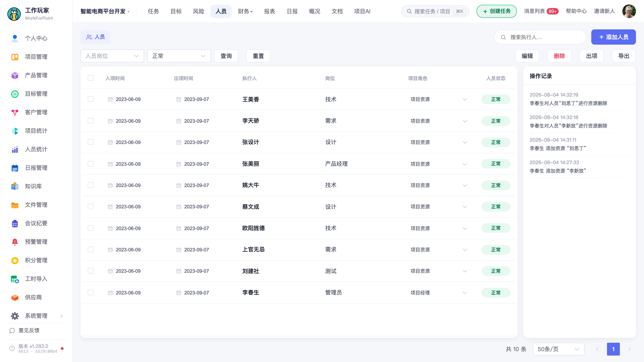Go to the next page arrow
The image size is (644, 362).
[x=630, y=349]
